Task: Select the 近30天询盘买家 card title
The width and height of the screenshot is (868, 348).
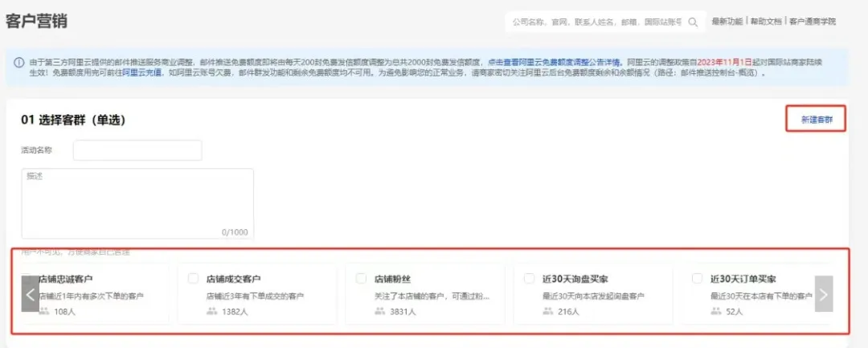Action: (x=575, y=278)
